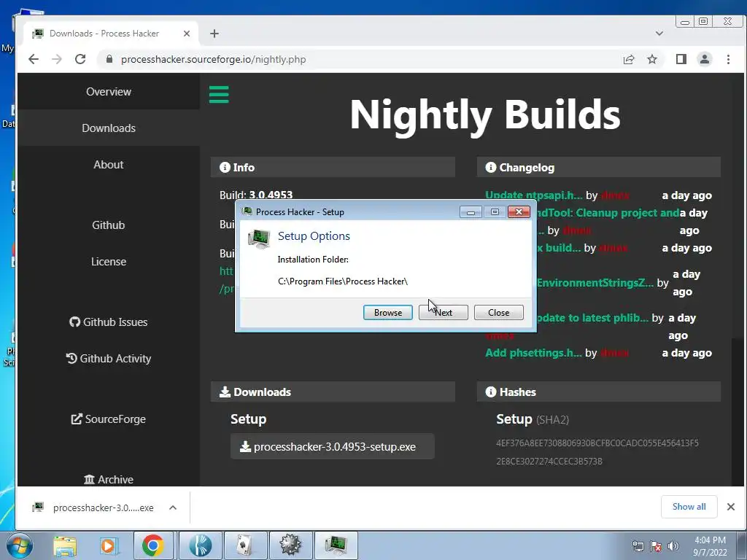Open the Downloads sidebar item
The height and width of the screenshot is (560, 747).
109,128
